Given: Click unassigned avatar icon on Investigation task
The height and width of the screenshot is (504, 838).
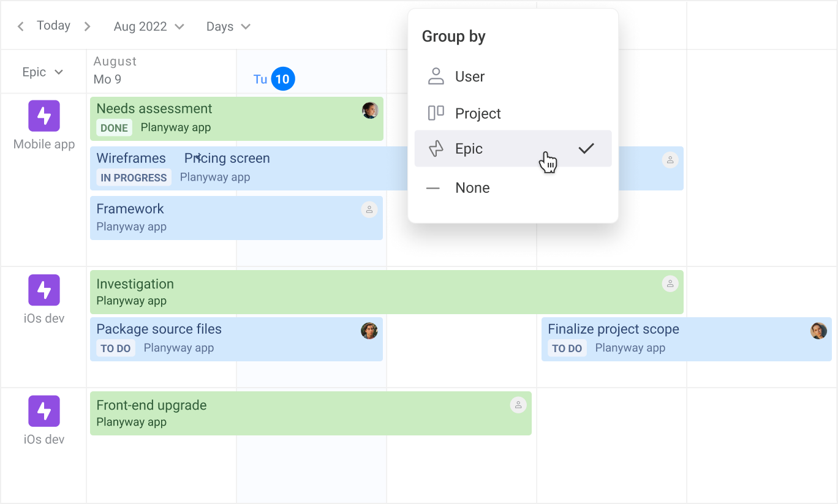Looking at the screenshot, I should tap(670, 284).
